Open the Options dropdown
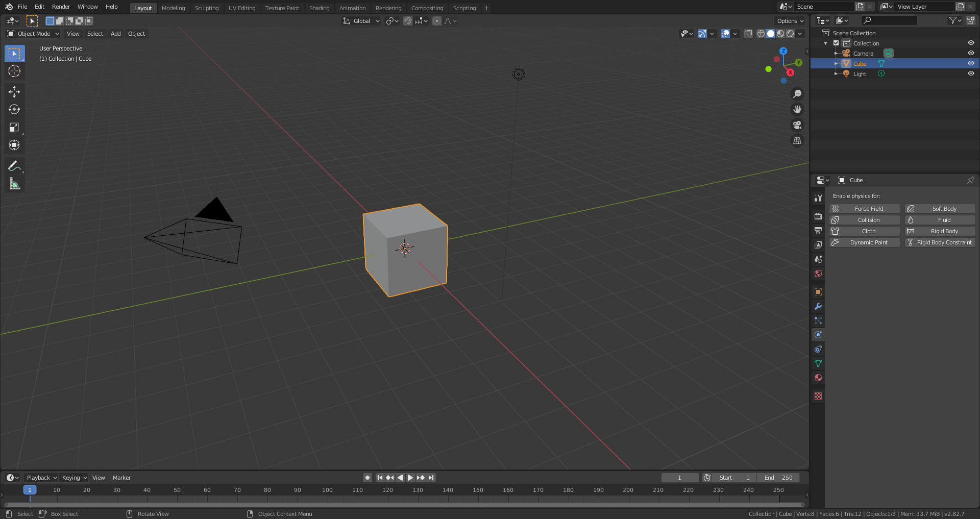Viewport: 980px width, 519px height. tap(790, 21)
